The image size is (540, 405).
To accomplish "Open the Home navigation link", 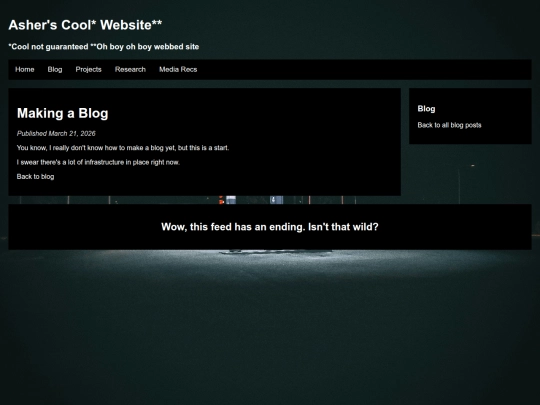I will [x=24, y=70].
